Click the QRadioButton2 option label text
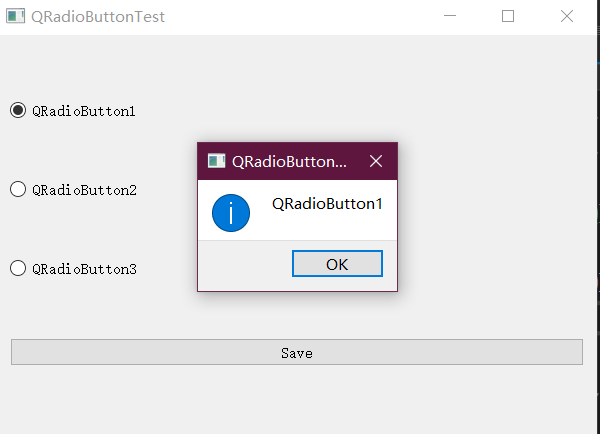 [x=84, y=190]
